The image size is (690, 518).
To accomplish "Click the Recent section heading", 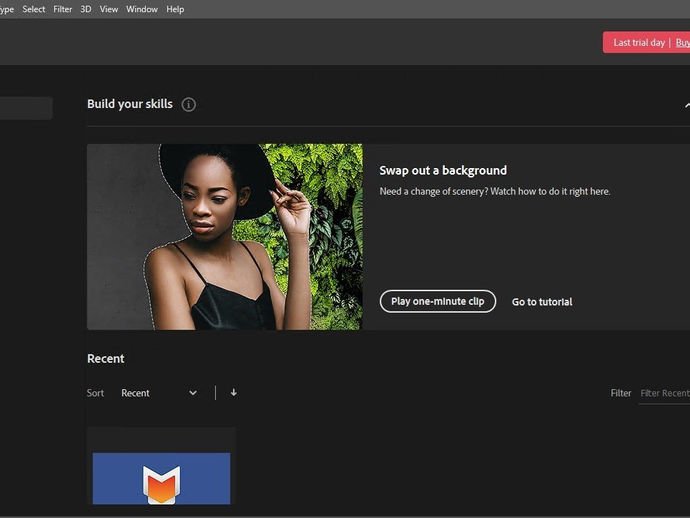I will click(106, 359).
